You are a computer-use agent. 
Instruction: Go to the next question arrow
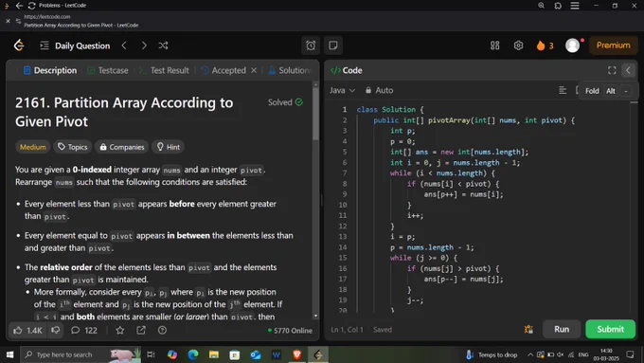(x=144, y=45)
